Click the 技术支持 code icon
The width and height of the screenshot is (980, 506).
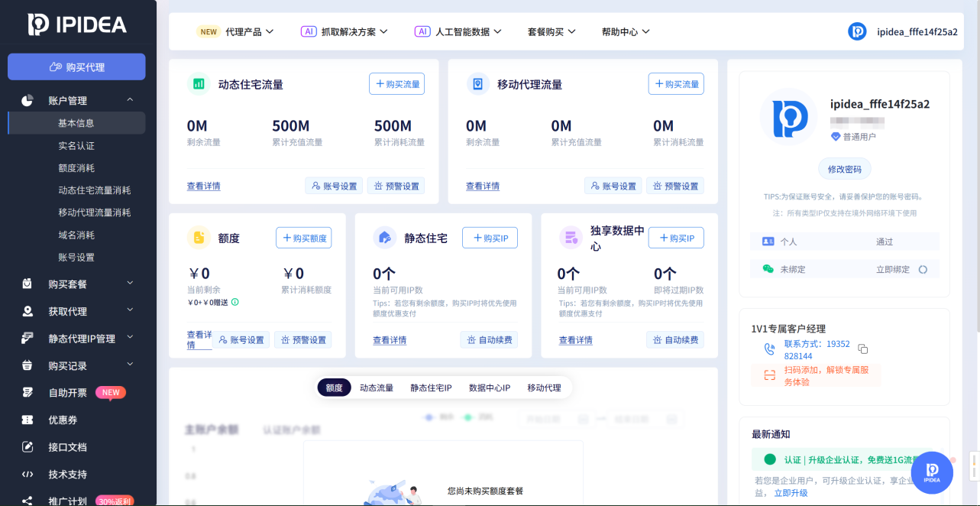tap(27, 474)
